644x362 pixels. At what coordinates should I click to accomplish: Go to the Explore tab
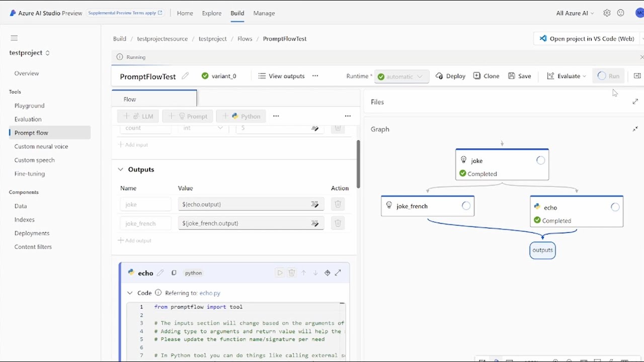click(x=212, y=13)
